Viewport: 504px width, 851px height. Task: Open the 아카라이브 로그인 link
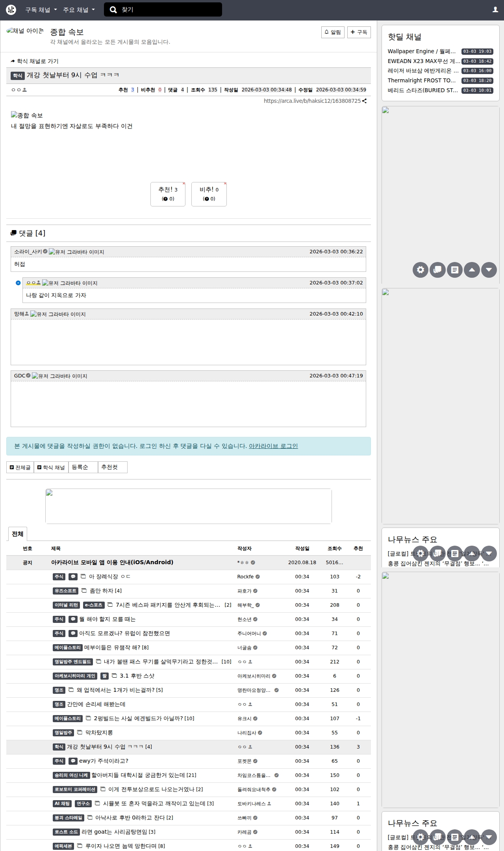pos(273,446)
